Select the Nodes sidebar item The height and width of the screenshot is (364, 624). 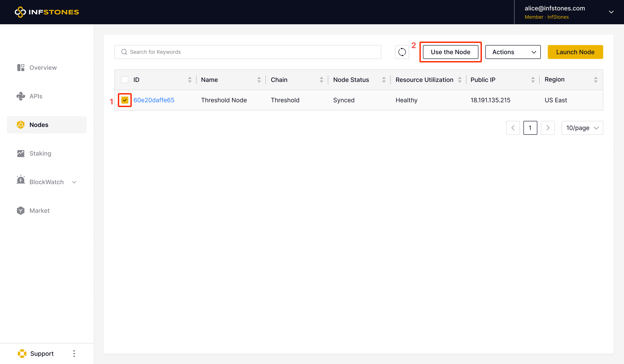coord(39,125)
